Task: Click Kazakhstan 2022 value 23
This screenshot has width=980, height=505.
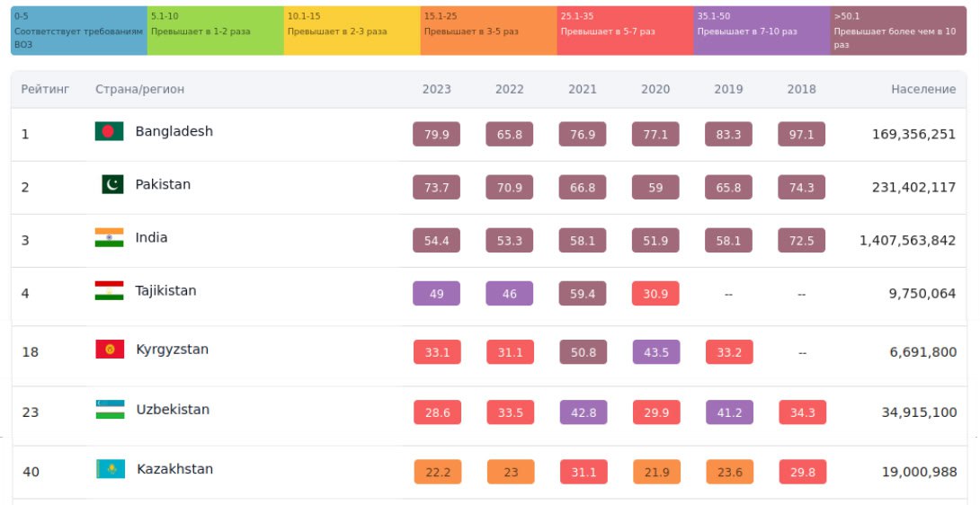Action: [511, 472]
